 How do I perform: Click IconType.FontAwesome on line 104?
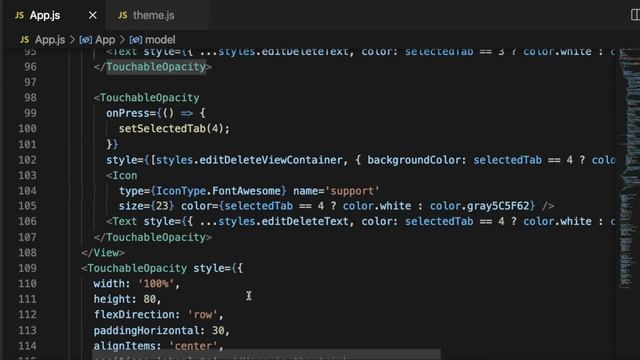coord(218,191)
